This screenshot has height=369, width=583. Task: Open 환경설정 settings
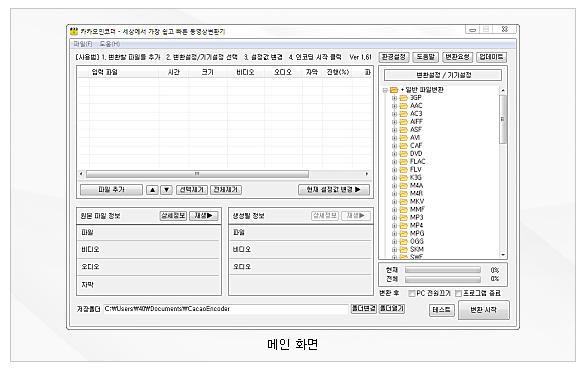click(x=394, y=57)
